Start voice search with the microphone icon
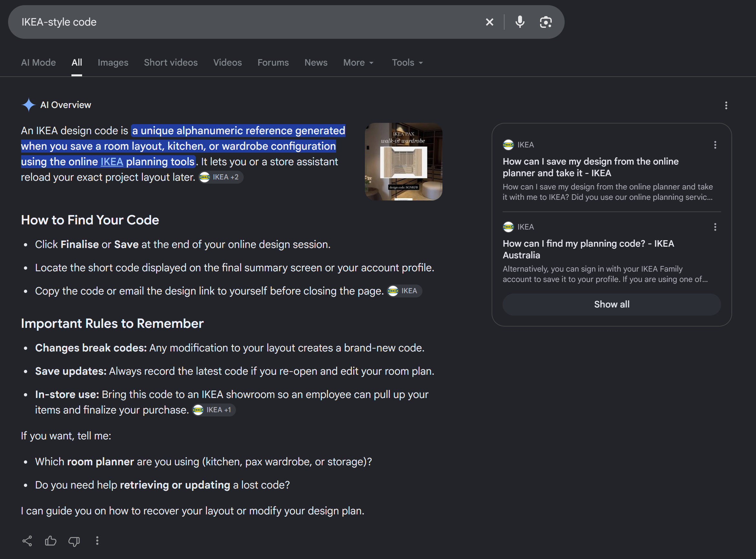756x559 pixels. pyautogui.click(x=520, y=22)
